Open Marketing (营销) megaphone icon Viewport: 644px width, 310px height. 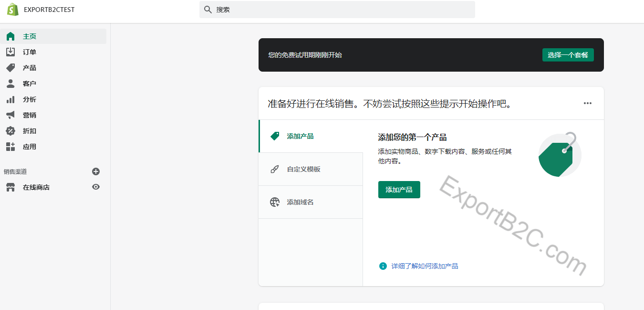[x=10, y=115]
